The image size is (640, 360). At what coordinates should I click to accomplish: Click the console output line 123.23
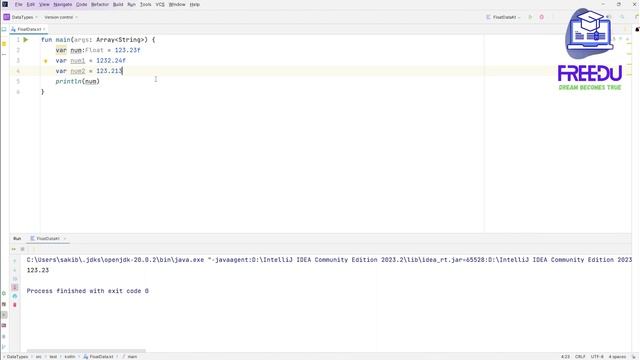pyautogui.click(x=38, y=270)
